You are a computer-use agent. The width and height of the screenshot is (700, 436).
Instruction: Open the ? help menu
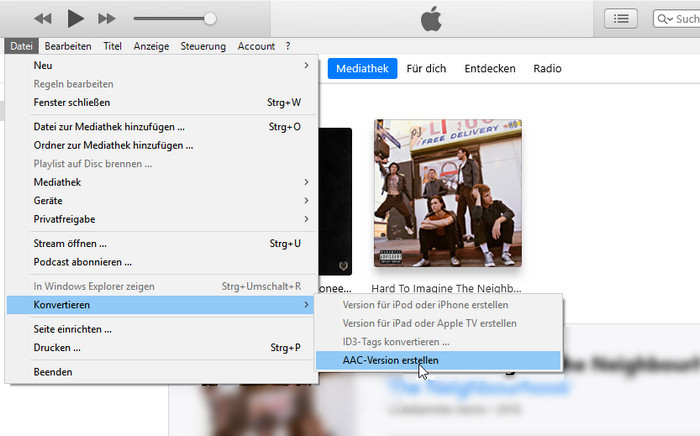(x=288, y=46)
